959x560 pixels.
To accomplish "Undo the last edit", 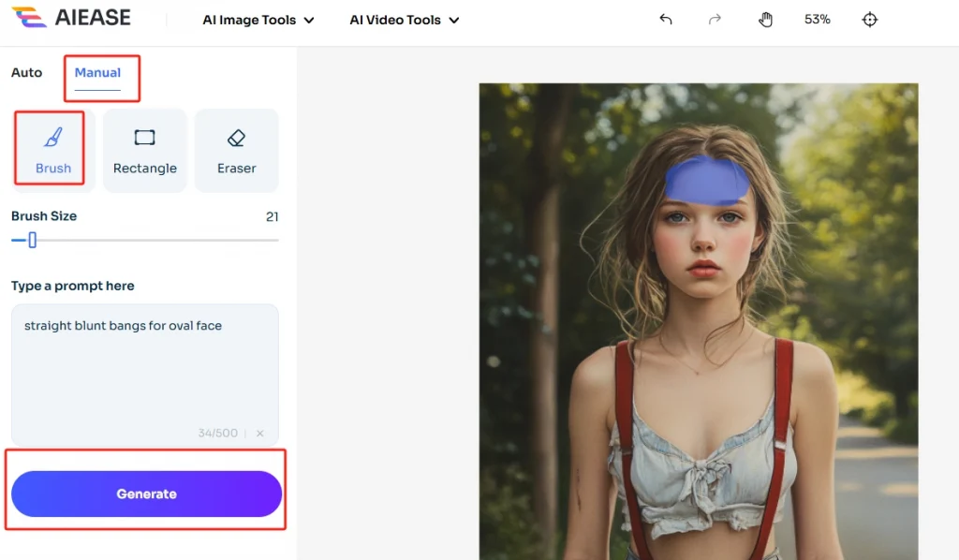I will tap(666, 20).
